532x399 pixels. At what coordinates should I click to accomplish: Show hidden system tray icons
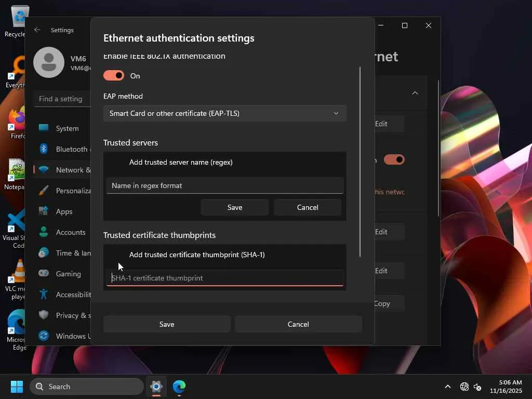pyautogui.click(x=447, y=387)
